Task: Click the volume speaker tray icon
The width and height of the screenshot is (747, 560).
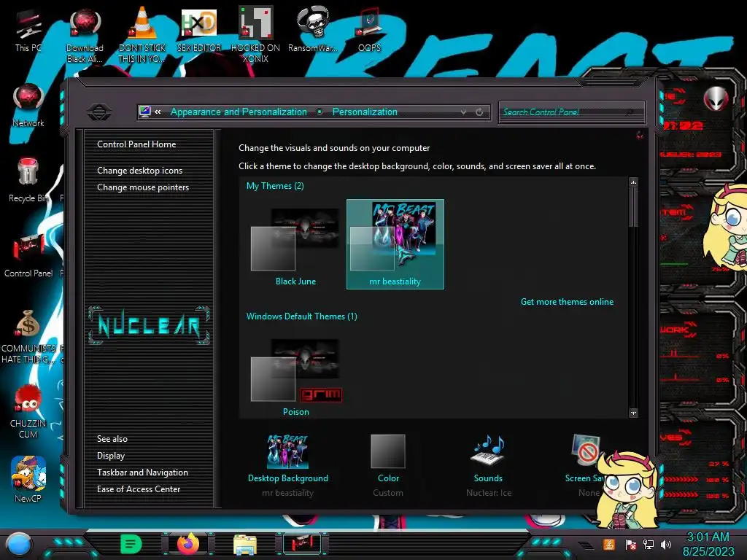Action: [666, 544]
